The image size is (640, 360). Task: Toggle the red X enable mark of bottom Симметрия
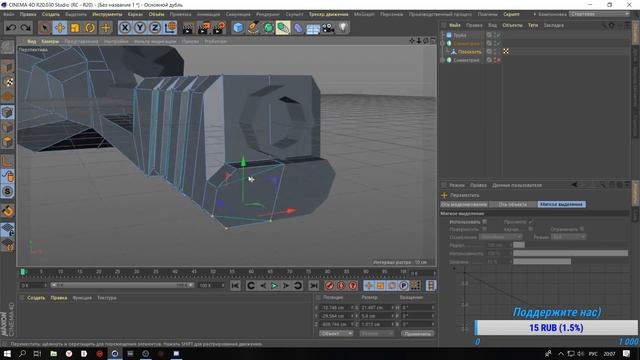[498, 60]
